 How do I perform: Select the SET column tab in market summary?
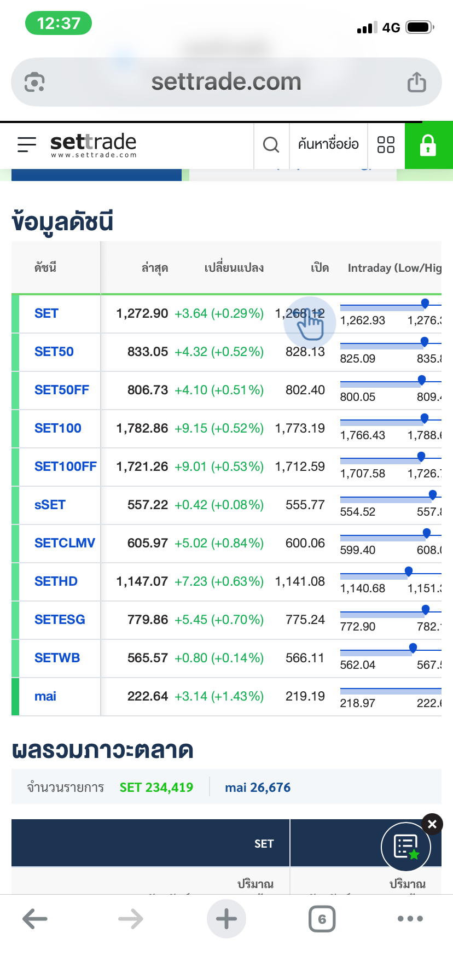(264, 843)
